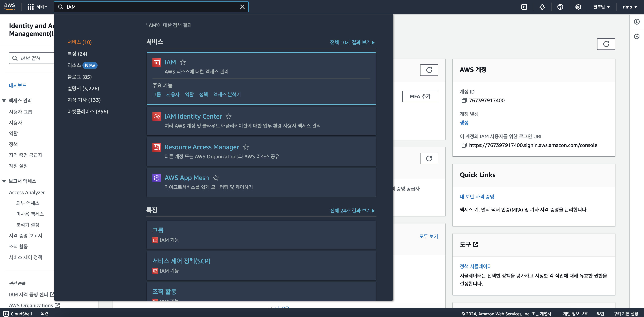
Task: Star the IAM Identity Center service
Action: pyautogui.click(x=229, y=116)
